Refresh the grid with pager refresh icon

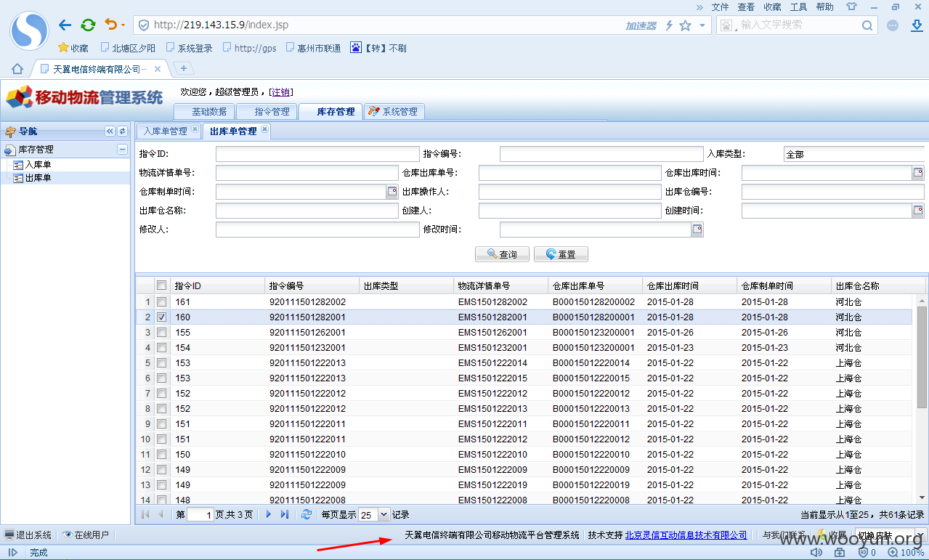click(307, 514)
